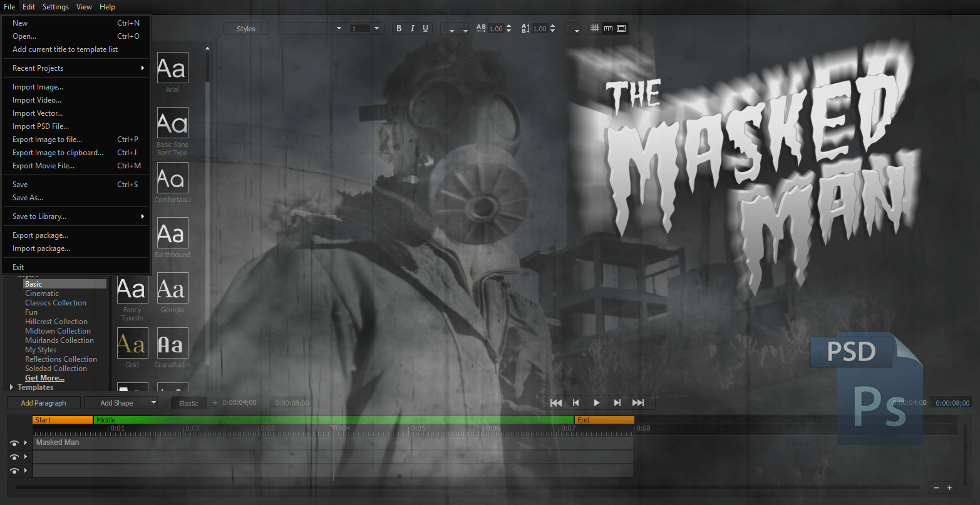Select the My Styles category
Viewport: 980px width, 505px height.
[x=41, y=350]
